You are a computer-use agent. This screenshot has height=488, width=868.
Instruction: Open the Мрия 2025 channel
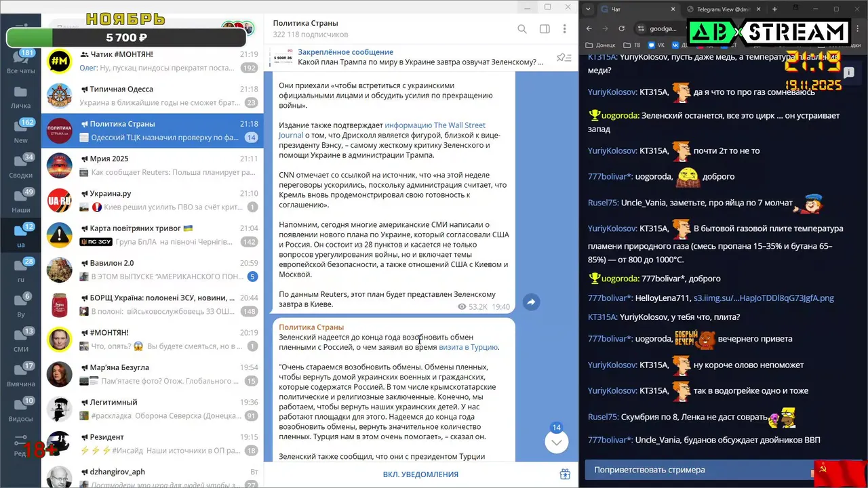point(152,165)
